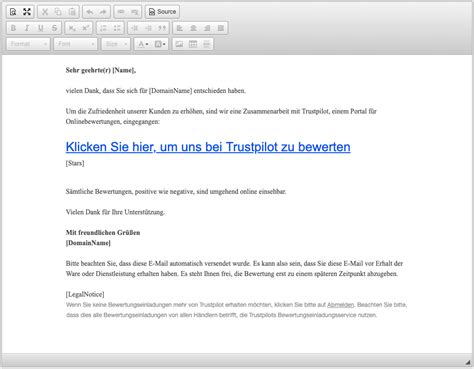Click the Abmelden unsubscribe link

[x=340, y=305]
